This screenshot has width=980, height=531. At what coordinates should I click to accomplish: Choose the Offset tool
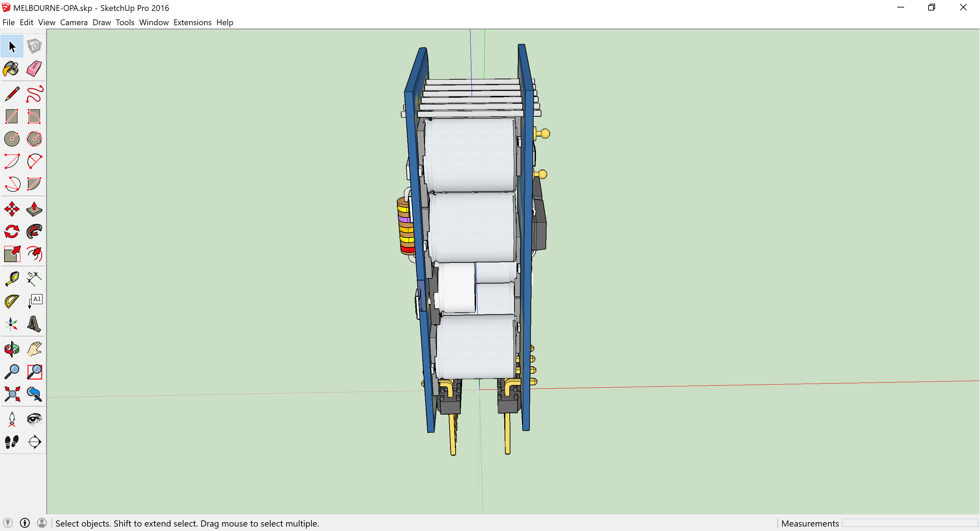click(x=34, y=254)
